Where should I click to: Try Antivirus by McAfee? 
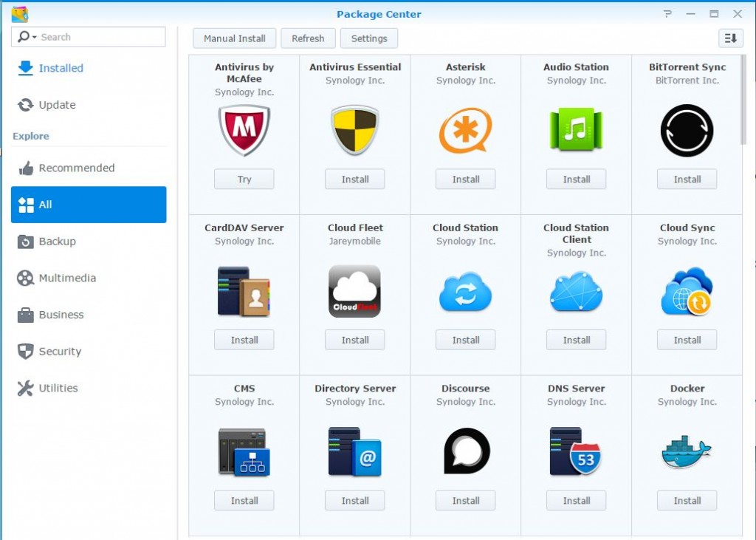point(244,179)
